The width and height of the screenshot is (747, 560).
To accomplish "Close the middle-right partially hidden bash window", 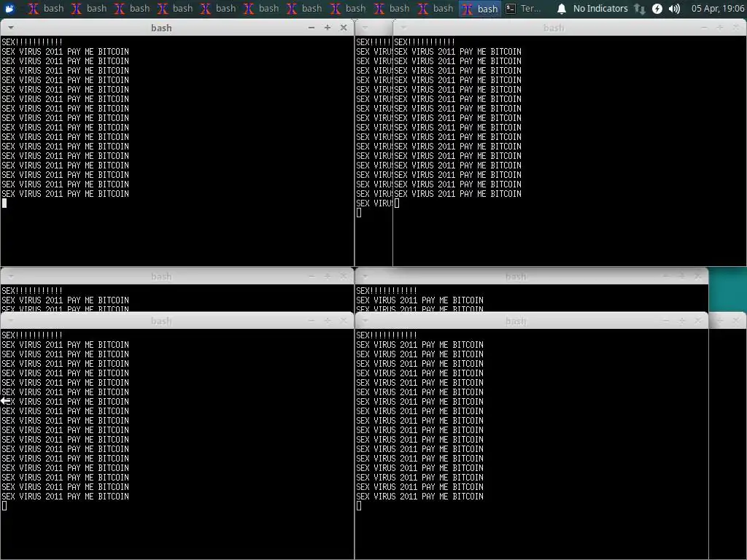I will (x=698, y=276).
